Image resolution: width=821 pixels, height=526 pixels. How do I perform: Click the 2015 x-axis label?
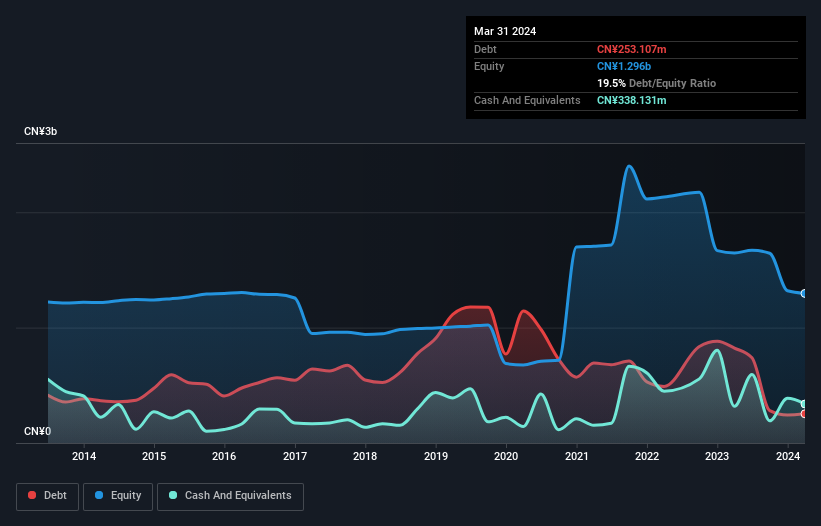point(154,456)
